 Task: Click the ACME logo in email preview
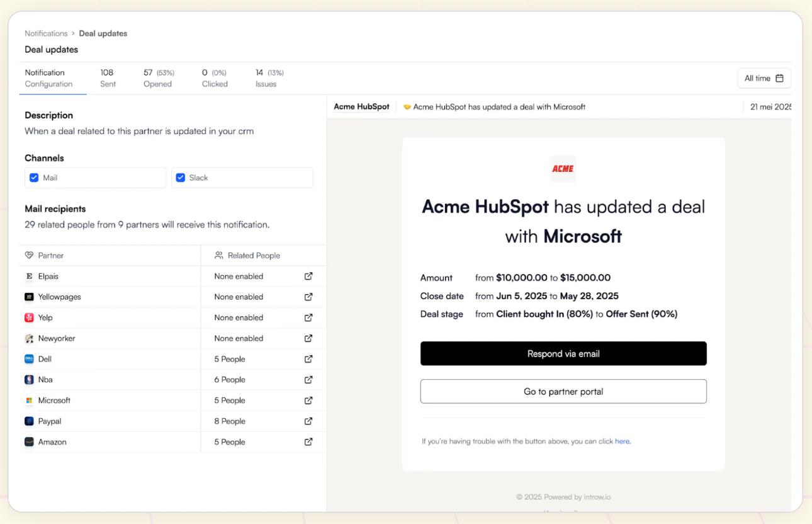(x=563, y=169)
